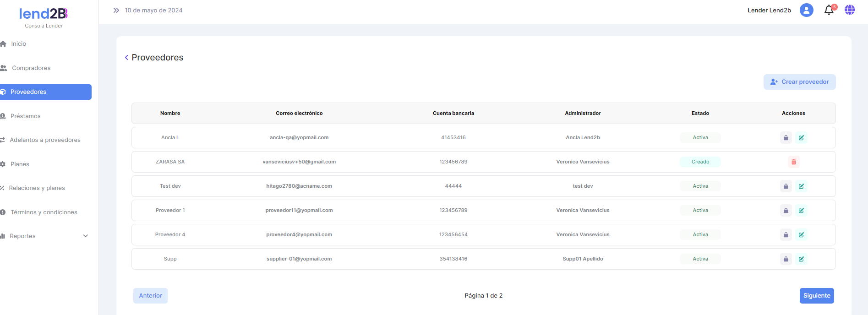Click the edit icon for Ancla L
Viewport: 868px width, 315px height.
[x=801, y=138]
